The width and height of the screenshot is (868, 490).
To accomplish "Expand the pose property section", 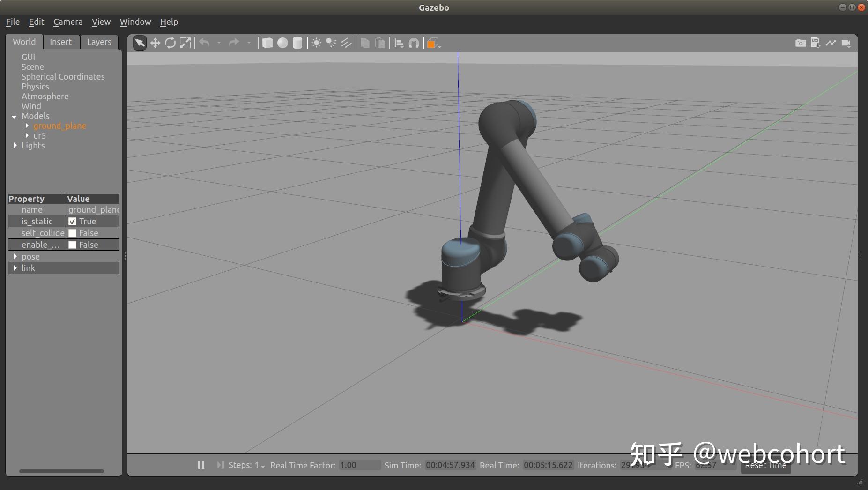I will click(x=16, y=256).
